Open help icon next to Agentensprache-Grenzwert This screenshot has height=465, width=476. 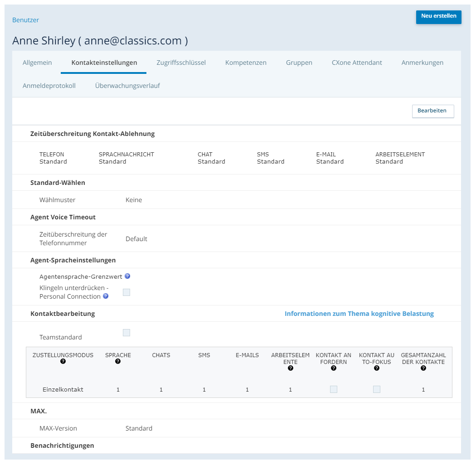point(127,276)
